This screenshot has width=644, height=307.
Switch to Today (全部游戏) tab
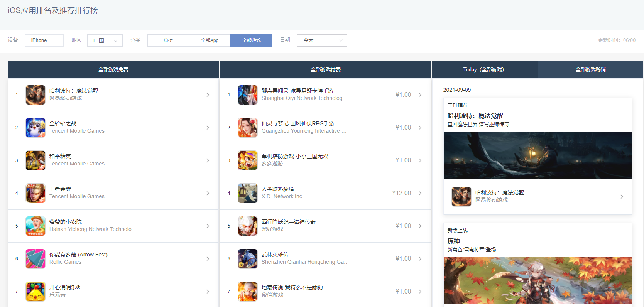pos(485,70)
